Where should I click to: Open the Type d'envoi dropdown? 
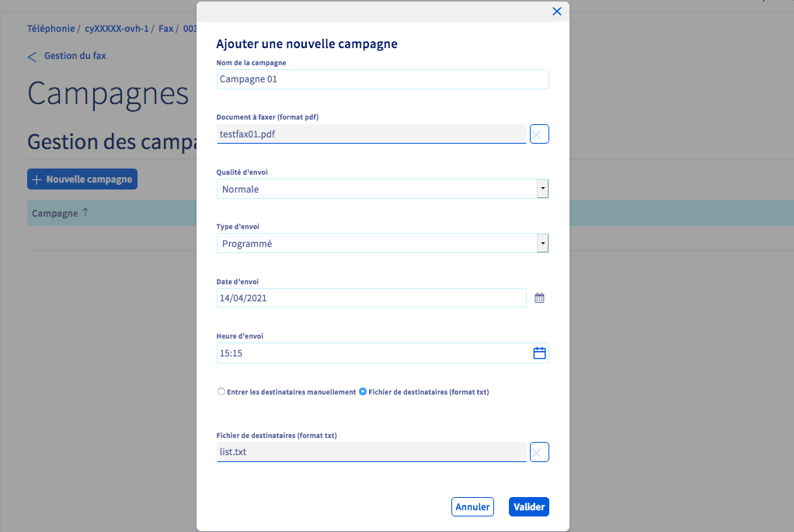click(542, 242)
